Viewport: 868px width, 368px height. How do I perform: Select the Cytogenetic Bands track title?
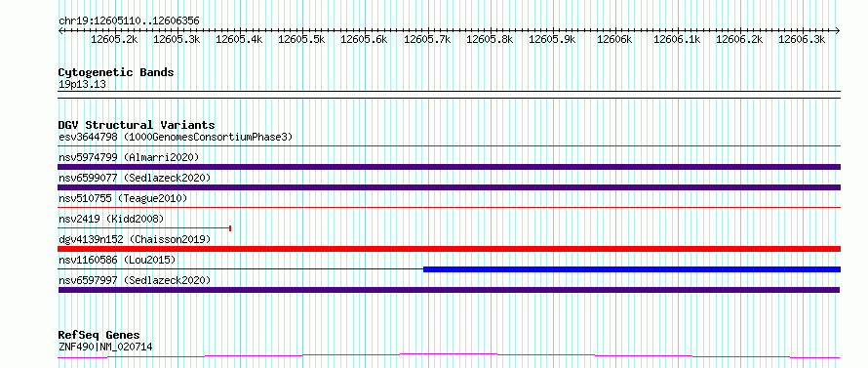tap(116, 72)
